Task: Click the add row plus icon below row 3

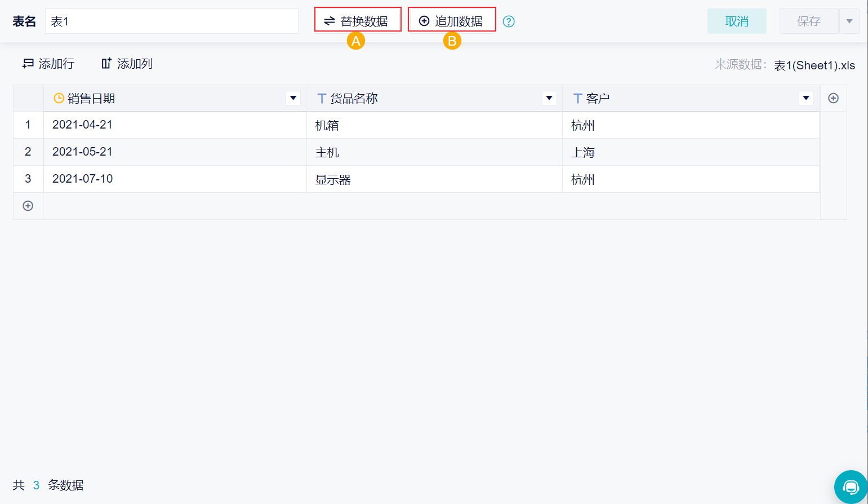Action: click(28, 206)
